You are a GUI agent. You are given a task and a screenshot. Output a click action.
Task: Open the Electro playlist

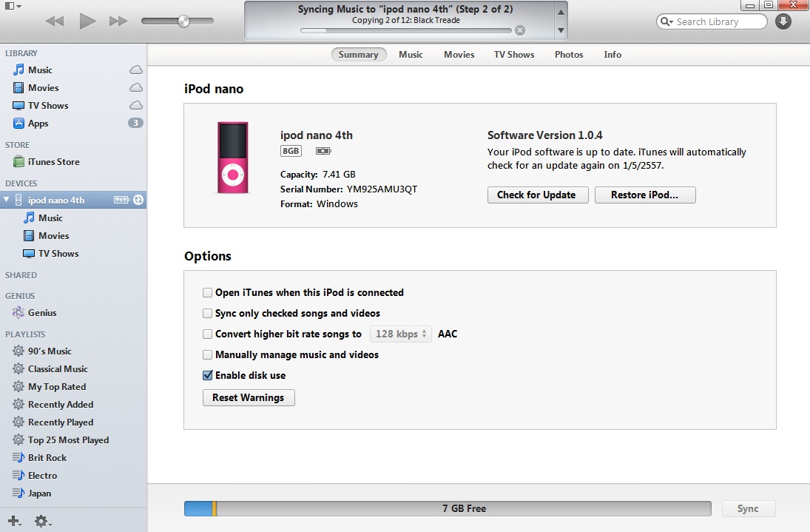click(x=42, y=475)
